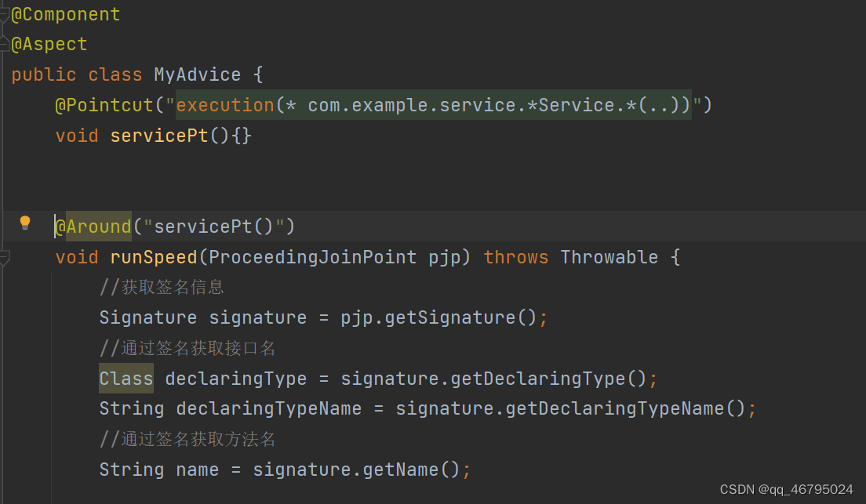Click the Throwable keyword in throws clause
866x504 pixels.
coord(609,256)
